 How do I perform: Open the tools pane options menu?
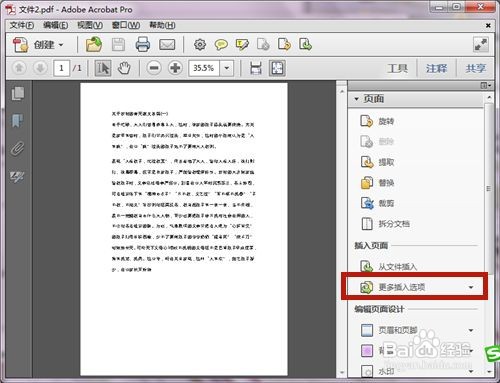click(486, 86)
